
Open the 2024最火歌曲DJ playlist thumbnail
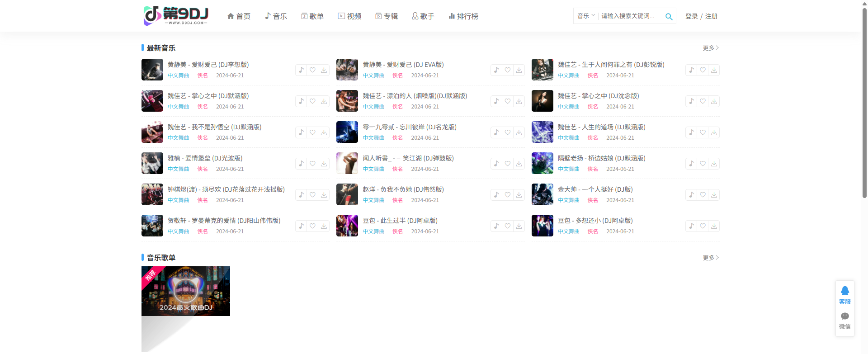186,291
